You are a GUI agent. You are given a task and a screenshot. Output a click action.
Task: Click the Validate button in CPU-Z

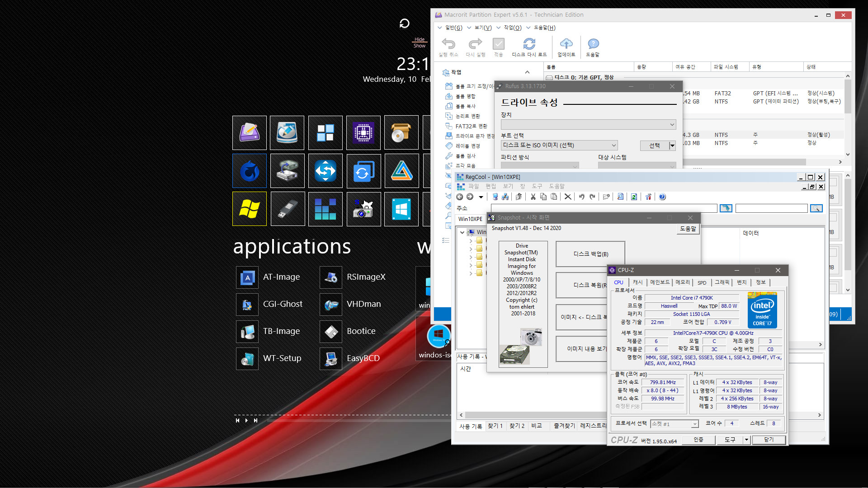698,440
